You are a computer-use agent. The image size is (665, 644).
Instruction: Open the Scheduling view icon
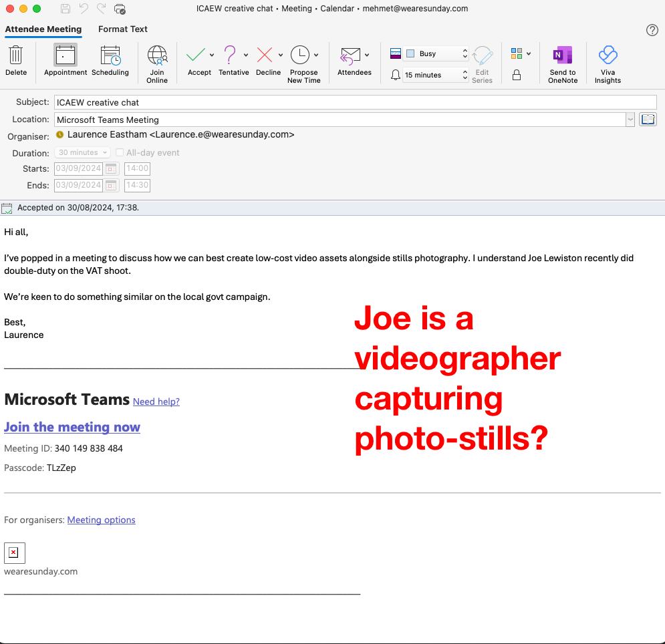pyautogui.click(x=110, y=55)
